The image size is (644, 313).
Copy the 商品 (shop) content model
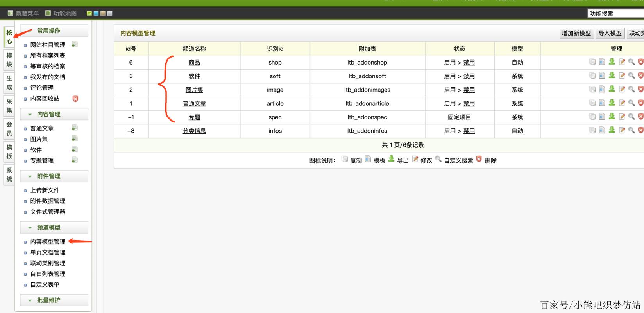click(592, 62)
